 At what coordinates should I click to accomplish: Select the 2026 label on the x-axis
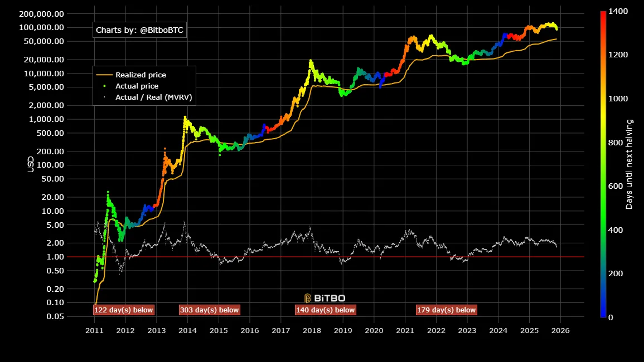(559, 330)
